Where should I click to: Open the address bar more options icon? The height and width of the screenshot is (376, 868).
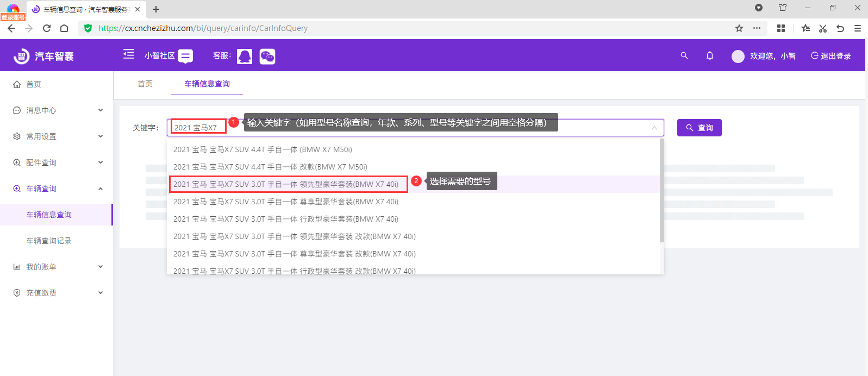(x=757, y=28)
